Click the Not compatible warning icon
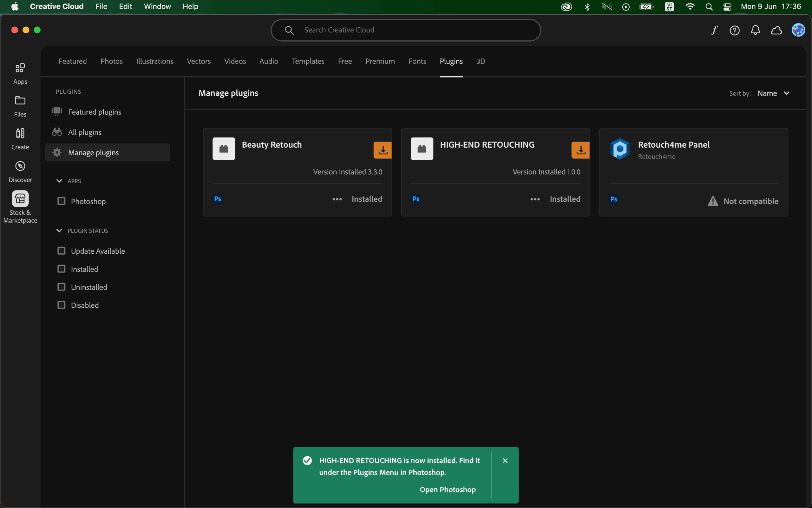This screenshot has width=812, height=508. pos(713,201)
